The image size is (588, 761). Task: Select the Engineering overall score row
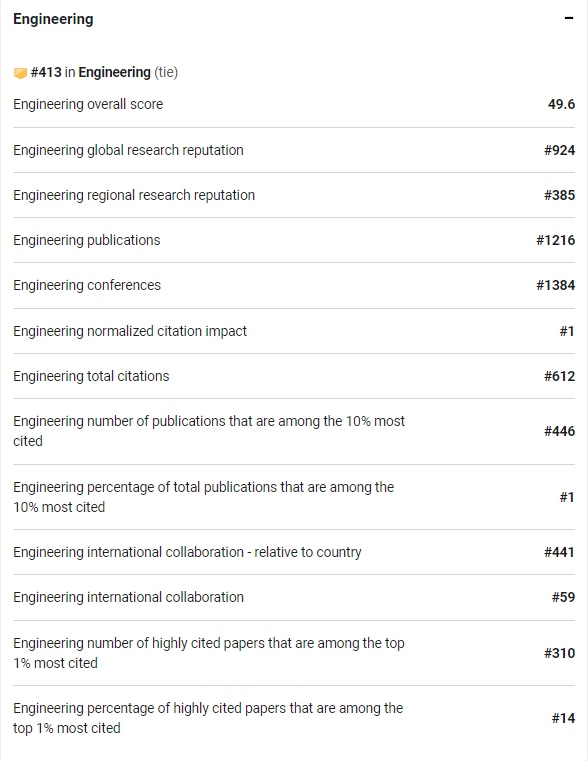coord(294,104)
